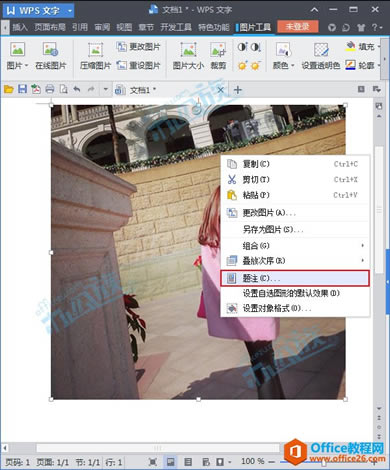Switch to the Page Layout (页面布局) tab

point(50,27)
